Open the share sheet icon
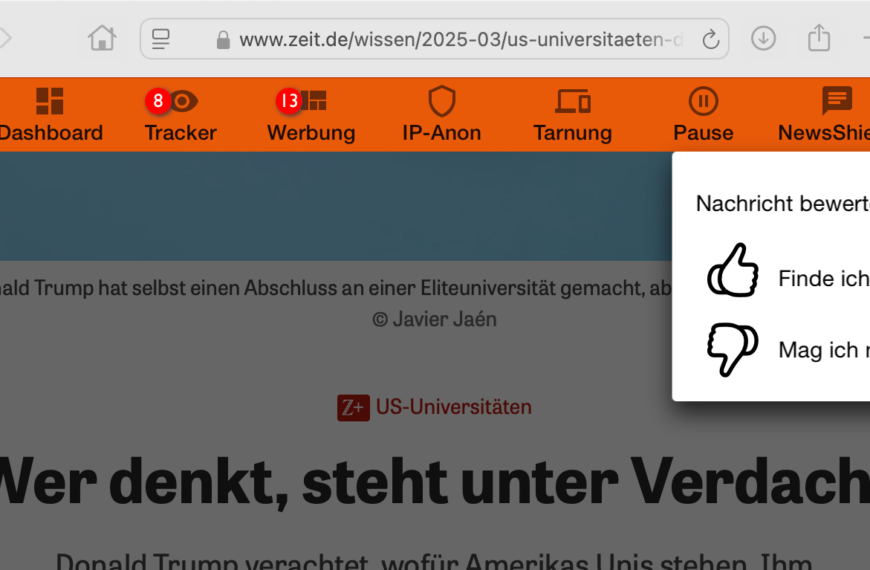The image size is (870, 570). click(819, 38)
